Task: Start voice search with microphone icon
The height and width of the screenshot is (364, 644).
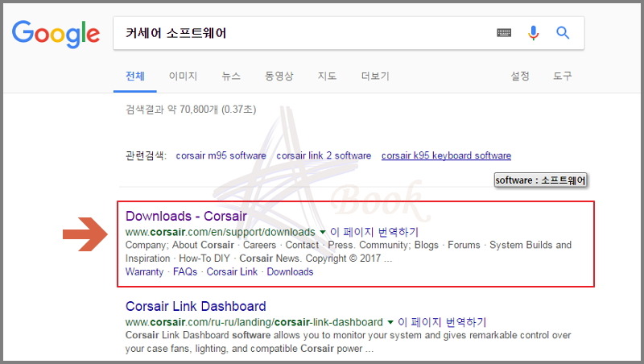Action: pyautogui.click(x=533, y=32)
